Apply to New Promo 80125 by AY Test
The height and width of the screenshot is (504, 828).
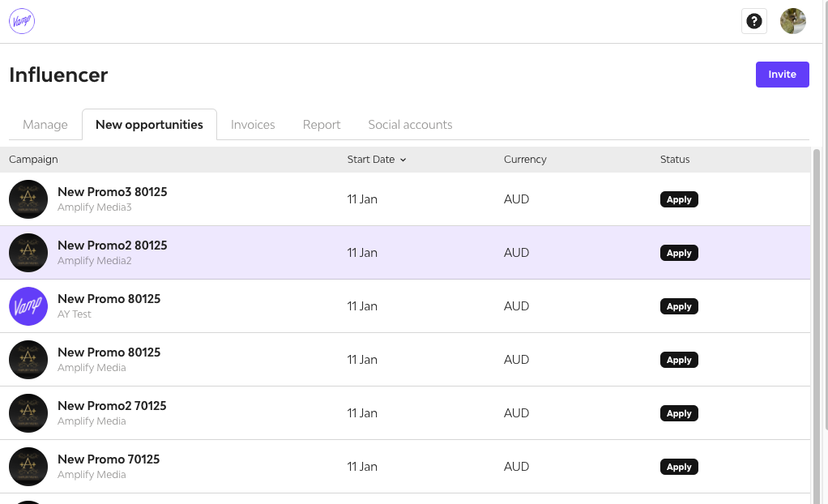[x=679, y=306]
